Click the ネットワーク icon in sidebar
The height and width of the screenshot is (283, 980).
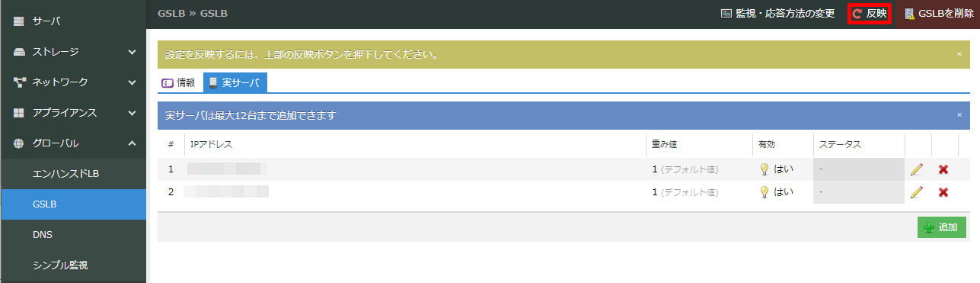[20, 82]
